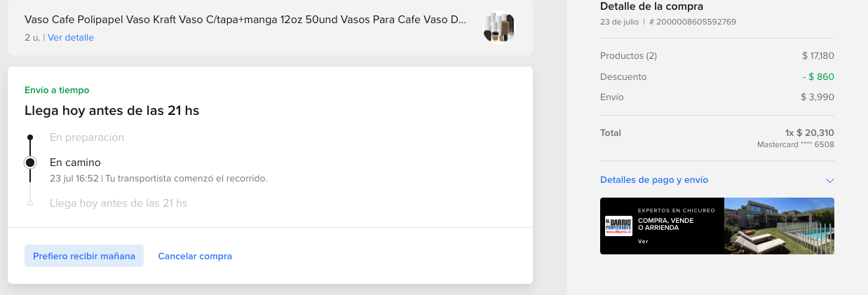Click the house photo in the ad

pyautogui.click(x=778, y=226)
